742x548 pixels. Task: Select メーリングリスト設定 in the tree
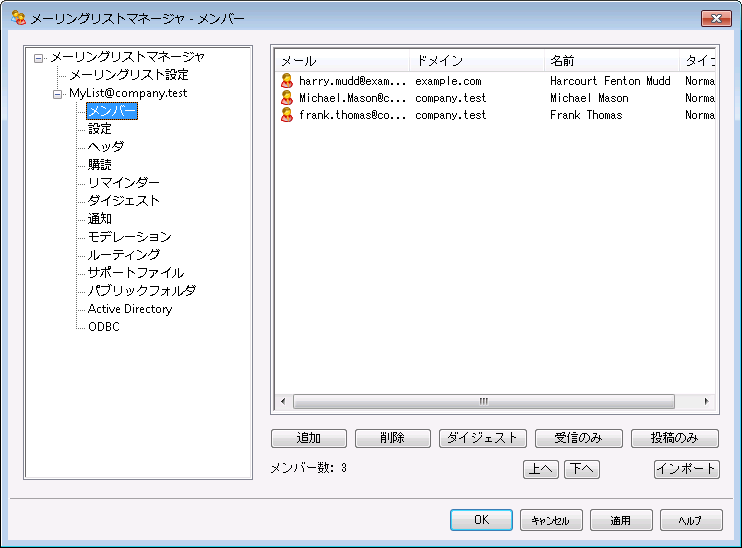128,75
